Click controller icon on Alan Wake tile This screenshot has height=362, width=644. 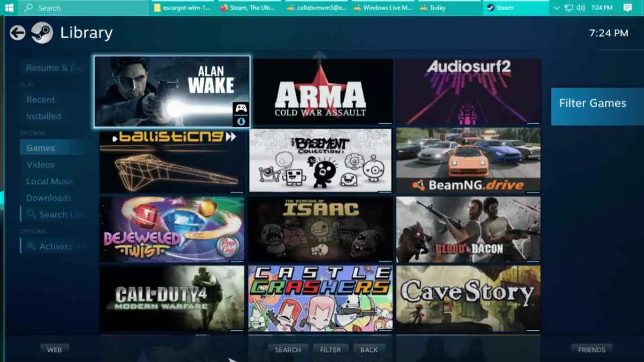click(x=241, y=108)
